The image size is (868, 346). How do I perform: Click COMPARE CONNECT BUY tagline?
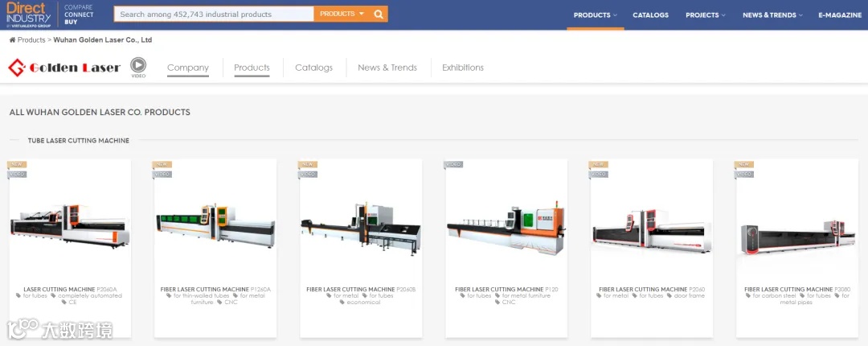click(x=79, y=14)
